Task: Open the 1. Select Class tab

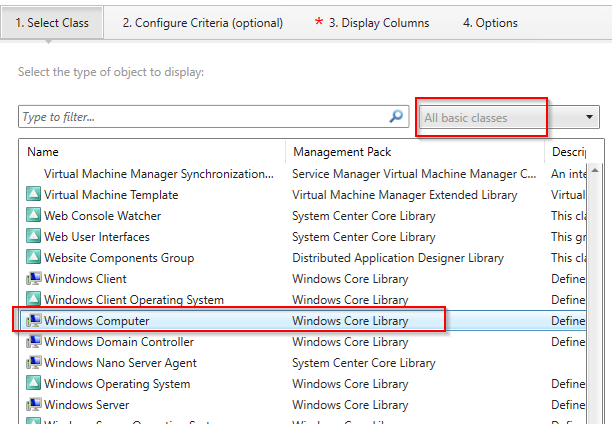Action: (52, 23)
